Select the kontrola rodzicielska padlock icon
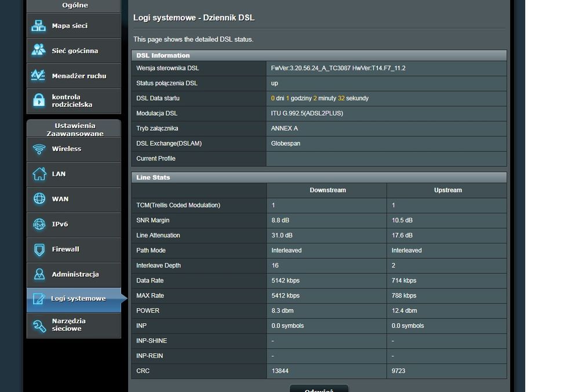Screen dimensions: 579x392 (x=39, y=101)
